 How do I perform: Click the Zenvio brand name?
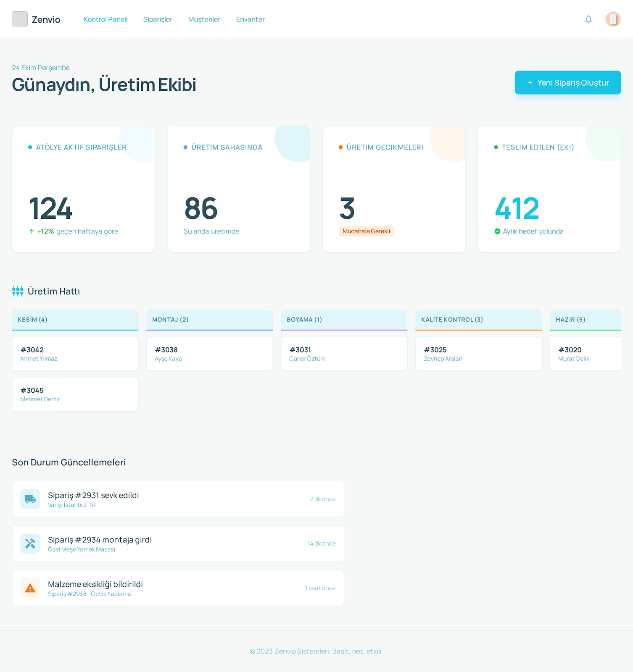click(x=46, y=20)
